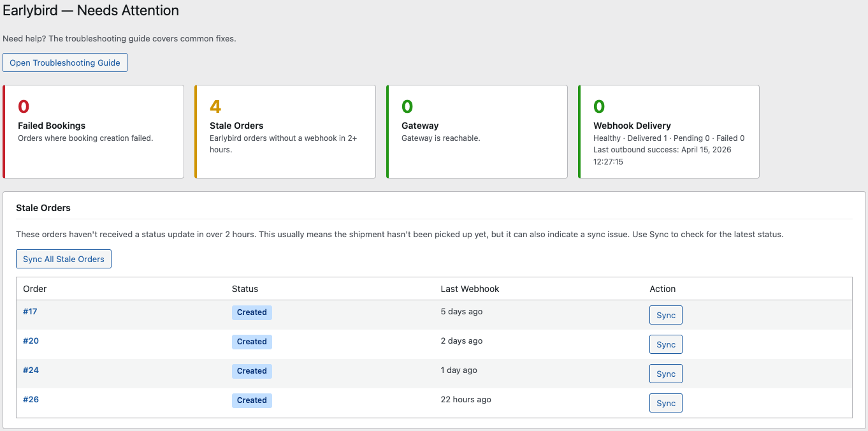Image resolution: width=868 pixels, height=431 pixels.
Task: Select the Failed Bookings card title
Action: pyautogui.click(x=52, y=126)
